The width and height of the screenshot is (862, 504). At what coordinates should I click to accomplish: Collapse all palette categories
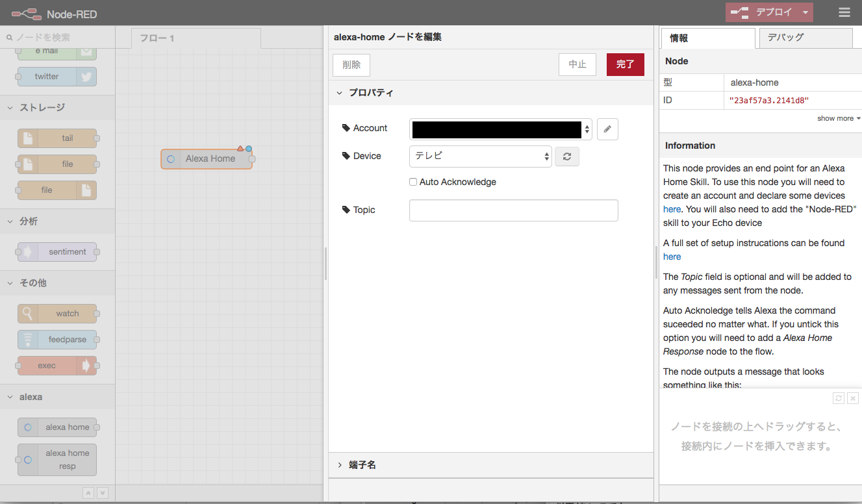(x=89, y=493)
